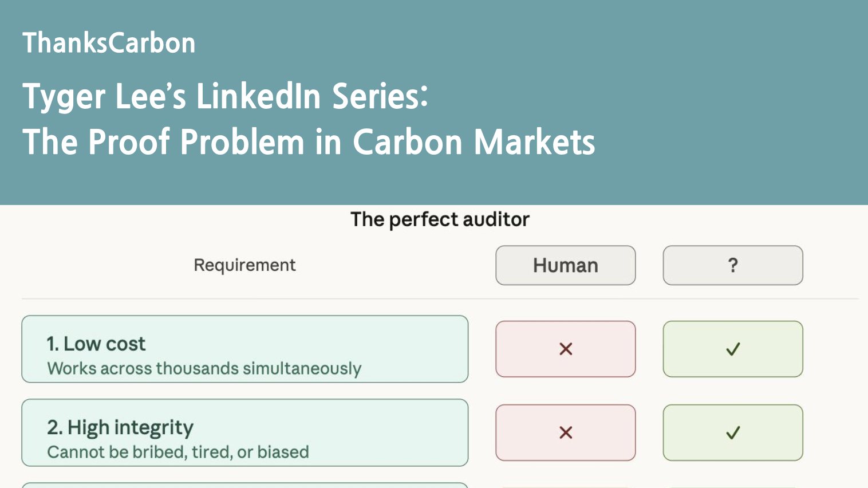Click the green checkmark in the High integrity row
This screenshot has height=488, width=868.
pos(733,432)
